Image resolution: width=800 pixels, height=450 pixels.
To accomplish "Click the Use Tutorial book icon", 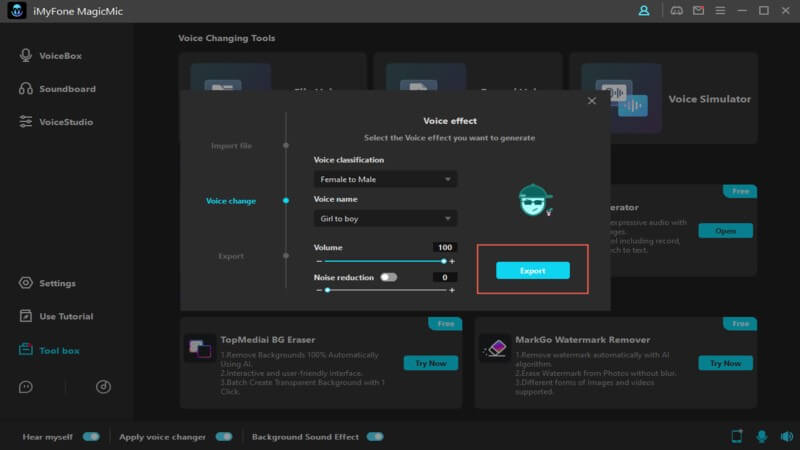I will click(26, 316).
